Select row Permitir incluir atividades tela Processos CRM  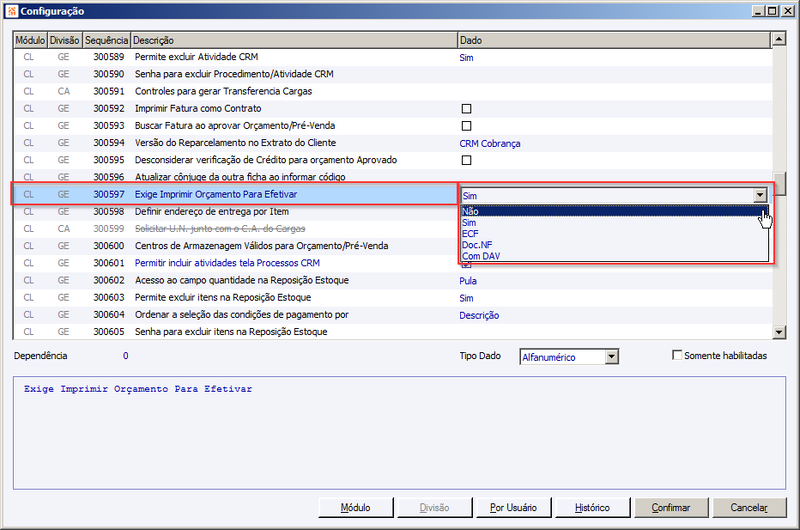pos(237,263)
